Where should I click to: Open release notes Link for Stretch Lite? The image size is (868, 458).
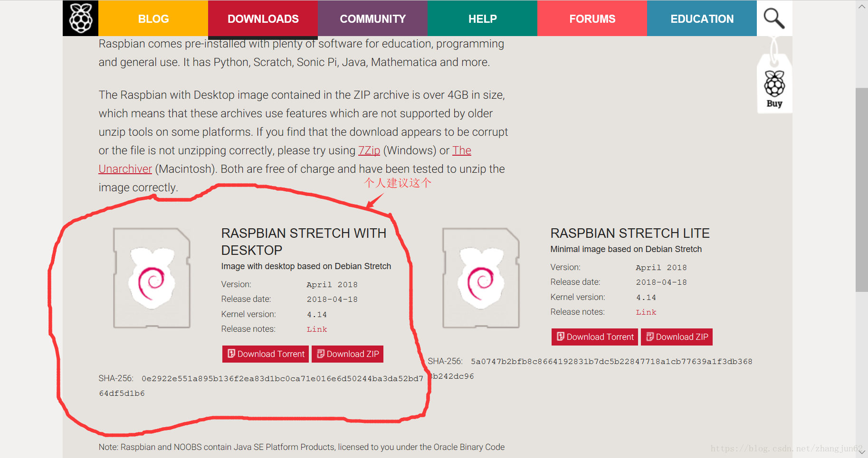[646, 312]
